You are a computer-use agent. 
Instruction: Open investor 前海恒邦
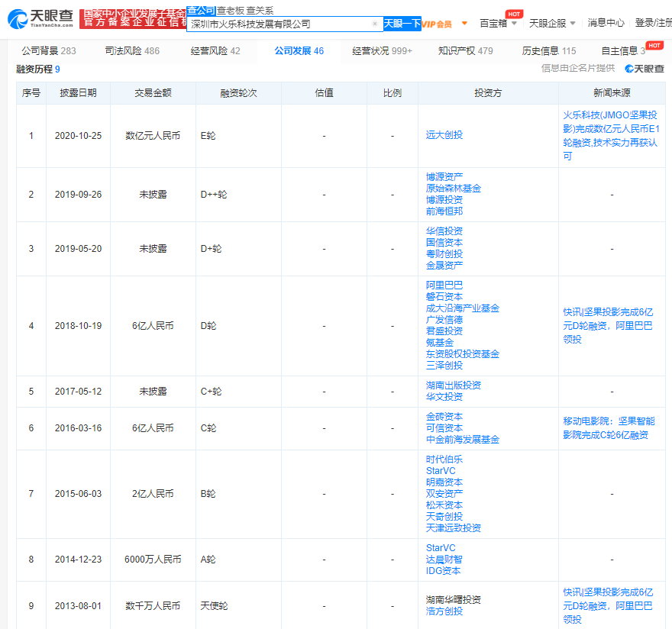[444, 211]
